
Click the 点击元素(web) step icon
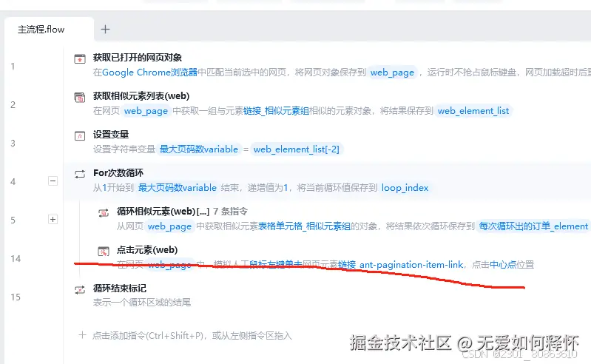[x=104, y=251]
